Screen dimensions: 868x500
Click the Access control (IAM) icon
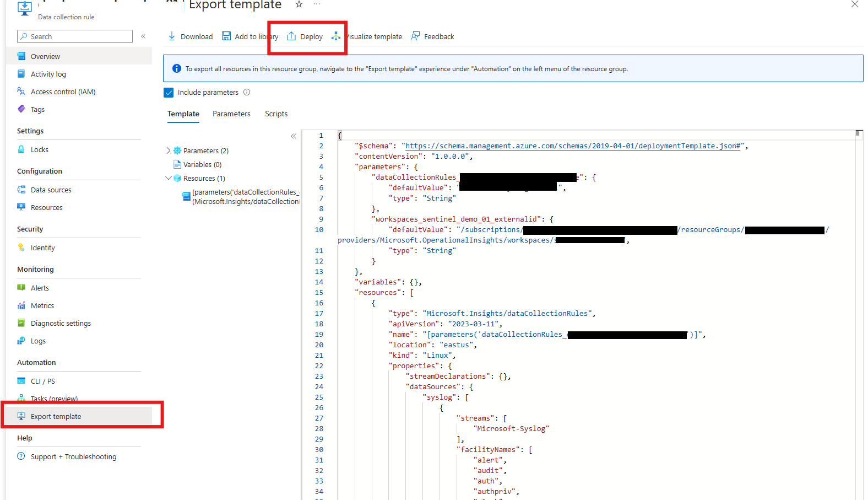click(21, 92)
